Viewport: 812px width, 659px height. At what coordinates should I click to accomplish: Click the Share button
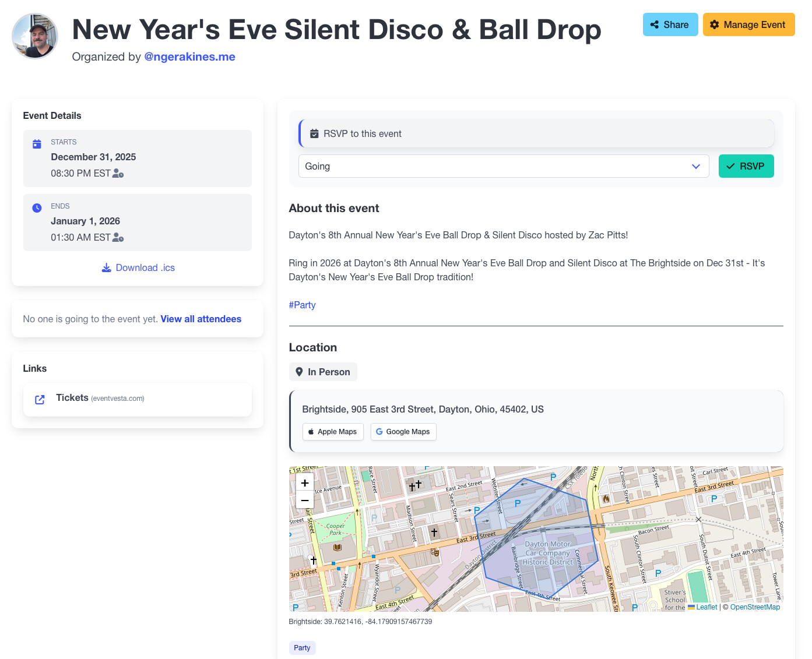point(670,24)
